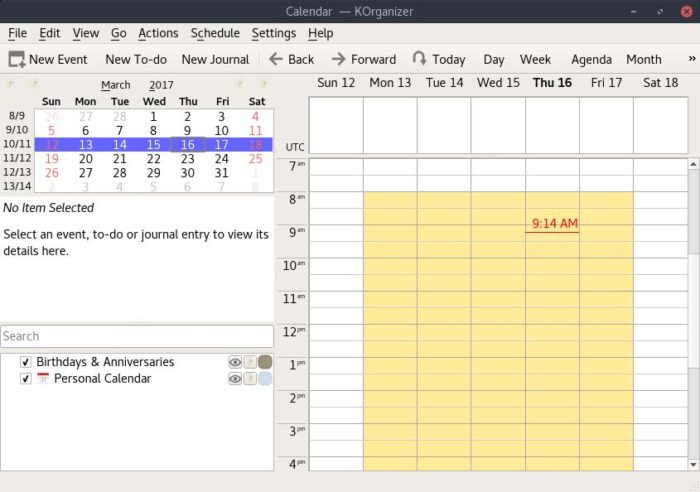Open the Edit menu
Viewport: 700px width, 492px height.
tap(49, 33)
